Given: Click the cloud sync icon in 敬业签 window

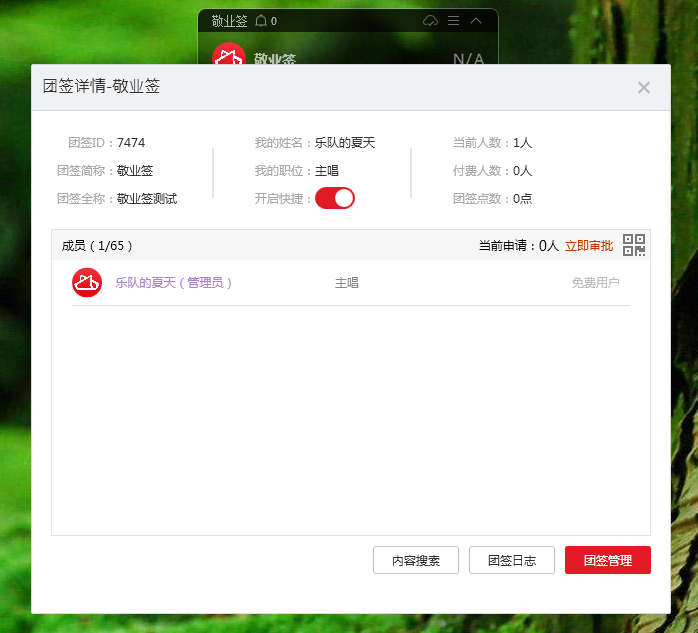Looking at the screenshot, I should tap(430, 20).
